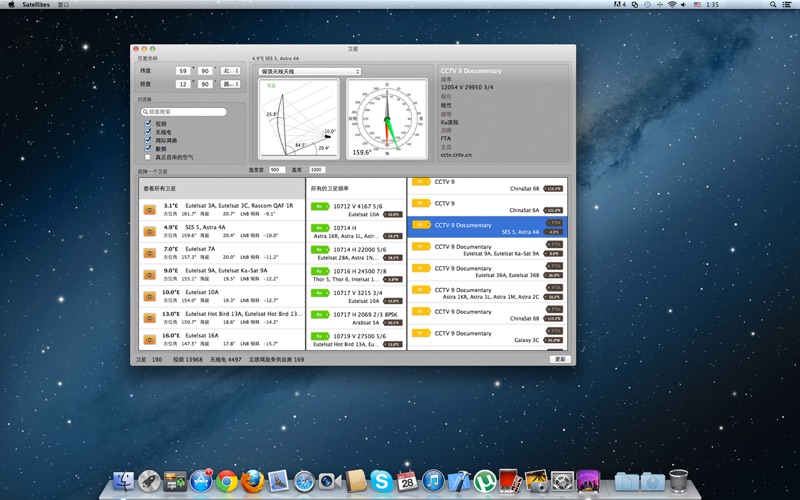
Task: Enable the 真正自由的空气 free-to-air checkbox
Action: (148, 157)
